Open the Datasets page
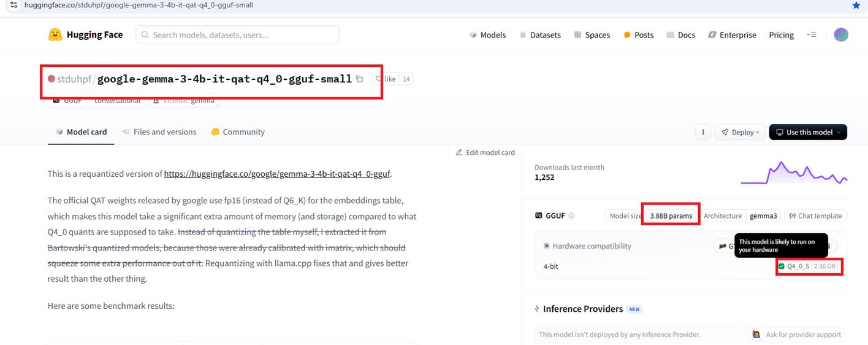The image size is (868, 345). point(540,35)
